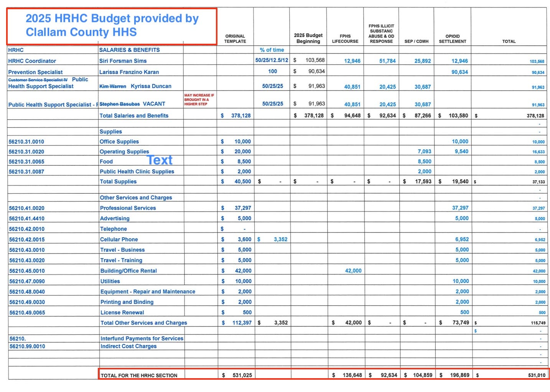550x392 pixels.
Task: Select the Original Template subtotal "112,397"
Action: point(242,323)
